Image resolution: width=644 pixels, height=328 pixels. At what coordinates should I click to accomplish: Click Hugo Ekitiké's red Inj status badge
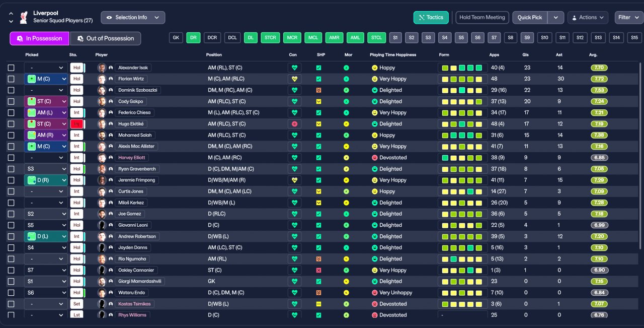click(76, 124)
